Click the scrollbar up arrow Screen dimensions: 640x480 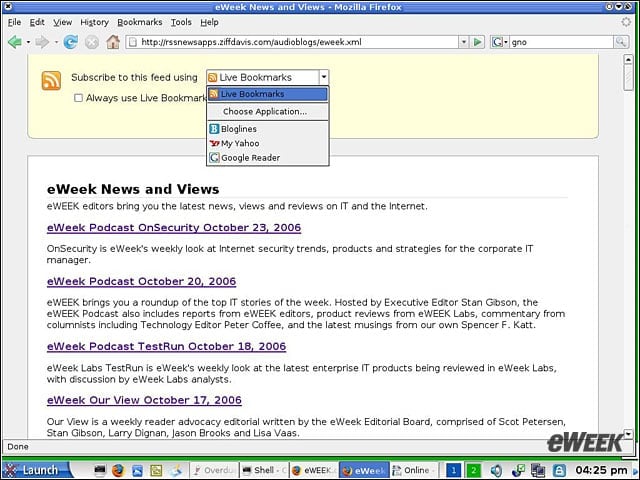coord(629,60)
